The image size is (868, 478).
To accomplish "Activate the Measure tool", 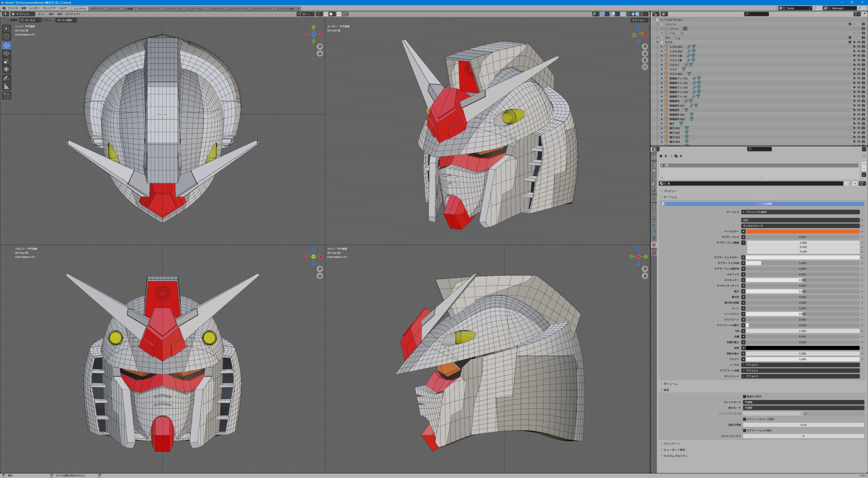I will pos(6,87).
